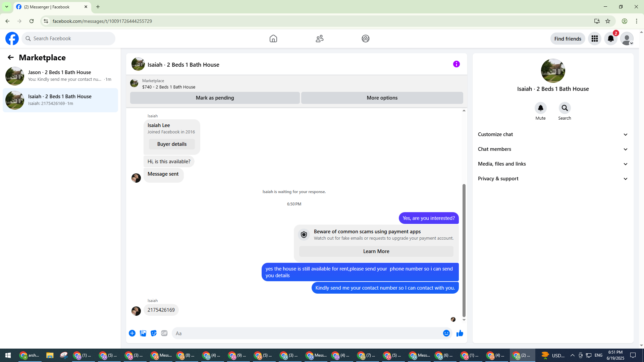The width and height of the screenshot is (644, 362).
Task: Click the chat scrollbar thumb
Action: point(464,250)
